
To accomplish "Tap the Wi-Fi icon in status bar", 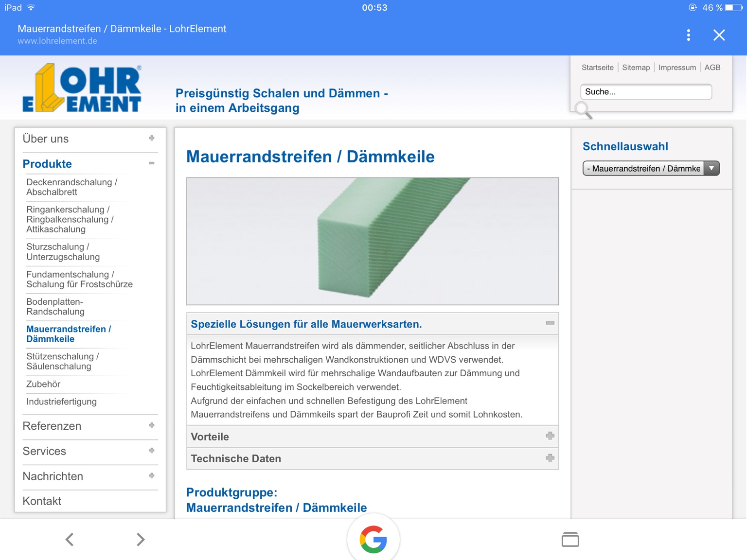I will tap(31, 7).
